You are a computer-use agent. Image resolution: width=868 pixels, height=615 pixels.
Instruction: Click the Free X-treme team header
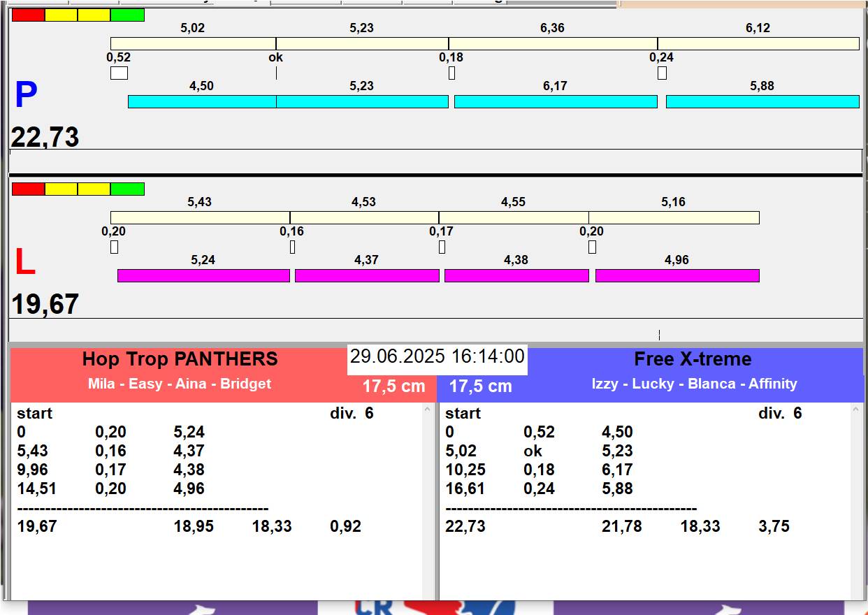click(692, 359)
